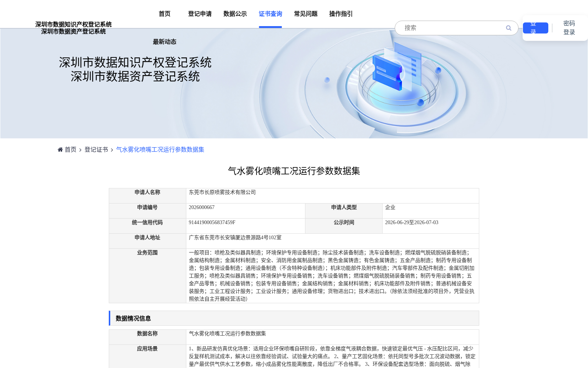Click the 应用场景 label cell

(x=147, y=356)
